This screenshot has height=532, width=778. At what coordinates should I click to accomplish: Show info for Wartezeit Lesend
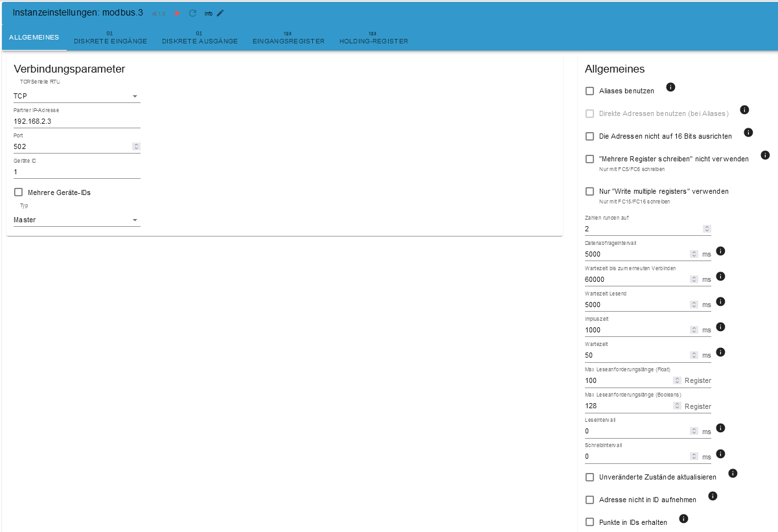pyautogui.click(x=720, y=301)
